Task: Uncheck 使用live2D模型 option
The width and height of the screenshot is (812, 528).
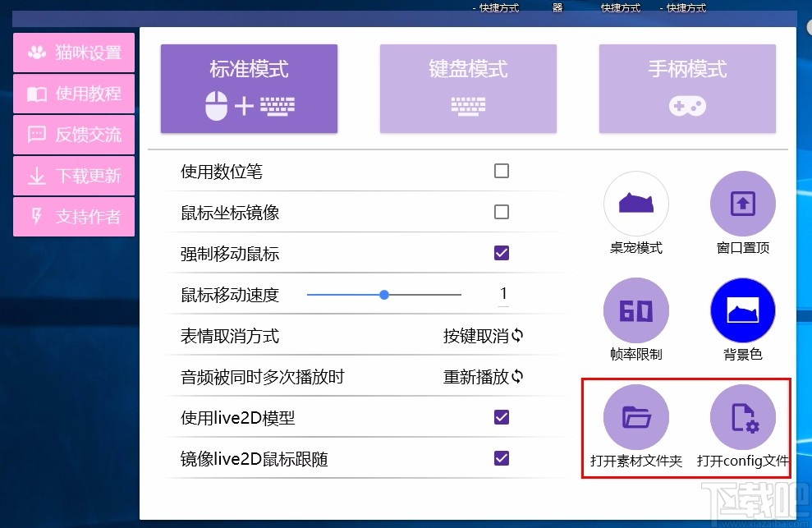Action: click(x=502, y=417)
